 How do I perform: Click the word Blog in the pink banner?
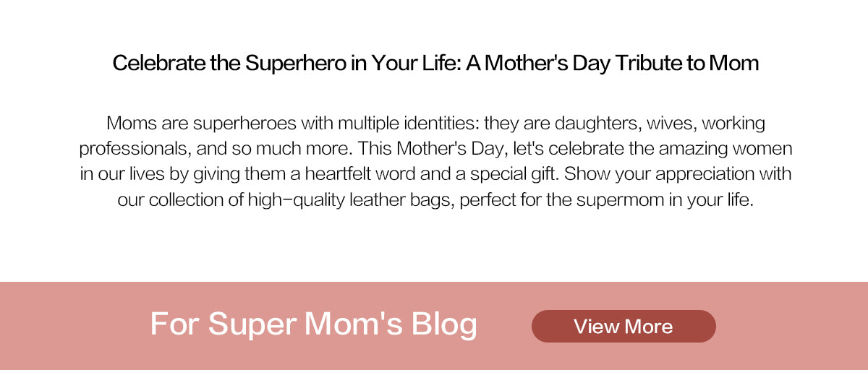(444, 324)
